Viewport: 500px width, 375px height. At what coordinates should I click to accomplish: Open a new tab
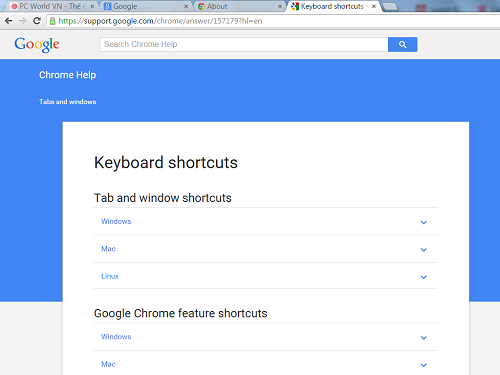pos(389,6)
